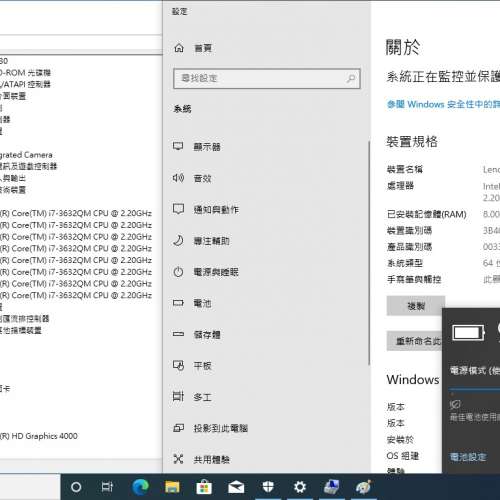Switch to Device Manager on the taskbar
This screenshot has width=500, height=500.
(x=332, y=487)
